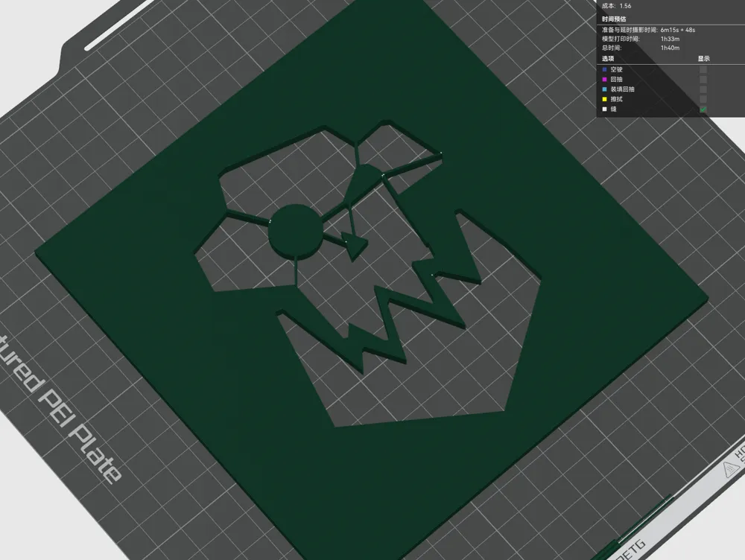Click the 时间预估 section header

[614, 19]
